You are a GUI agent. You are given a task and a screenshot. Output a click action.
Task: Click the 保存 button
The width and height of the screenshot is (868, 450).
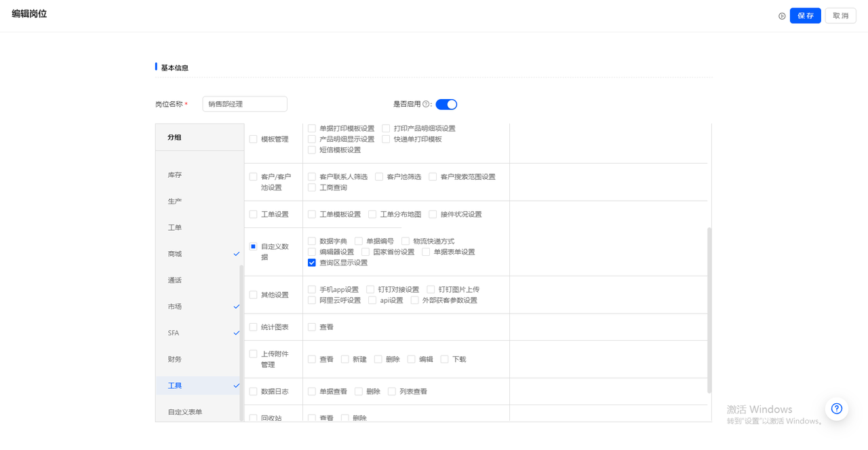(806, 16)
